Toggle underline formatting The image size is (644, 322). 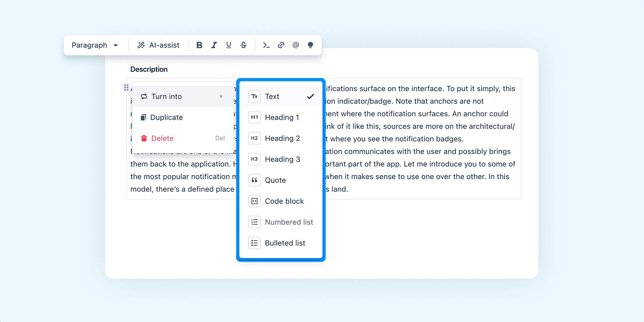click(x=229, y=45)
